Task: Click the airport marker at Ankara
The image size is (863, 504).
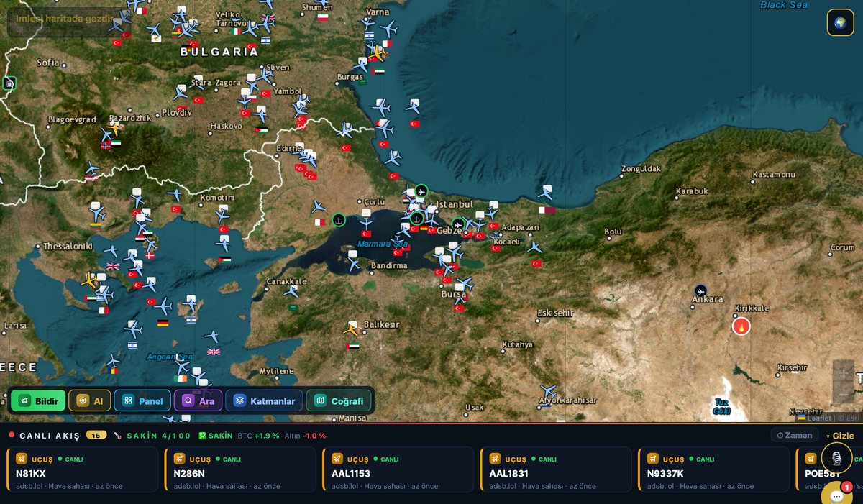Action: [700, 291]
